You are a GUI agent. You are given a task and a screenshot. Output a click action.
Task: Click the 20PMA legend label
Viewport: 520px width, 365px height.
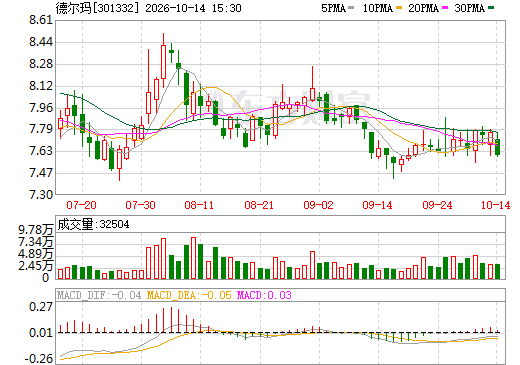pyautogui.click(x=423, y=8)
